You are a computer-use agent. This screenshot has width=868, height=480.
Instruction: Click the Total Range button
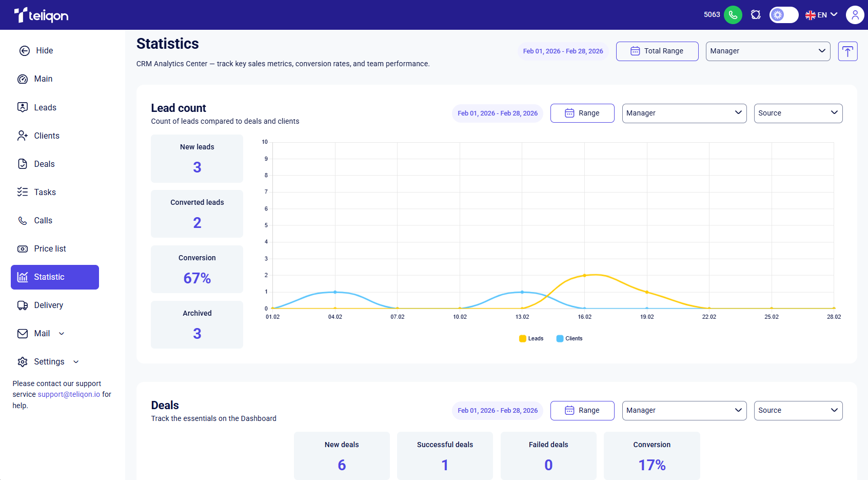click(657, 51)
